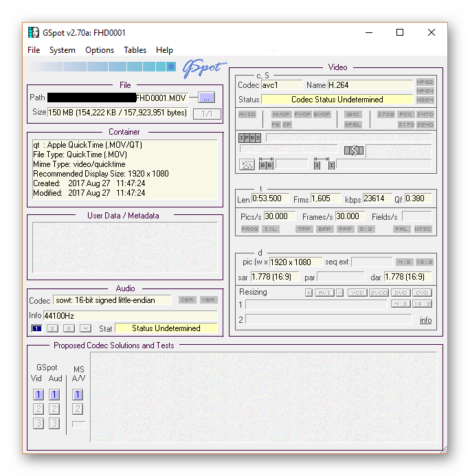Open the File menu
This screenshot has height=476, width=470.
(34, 50)
